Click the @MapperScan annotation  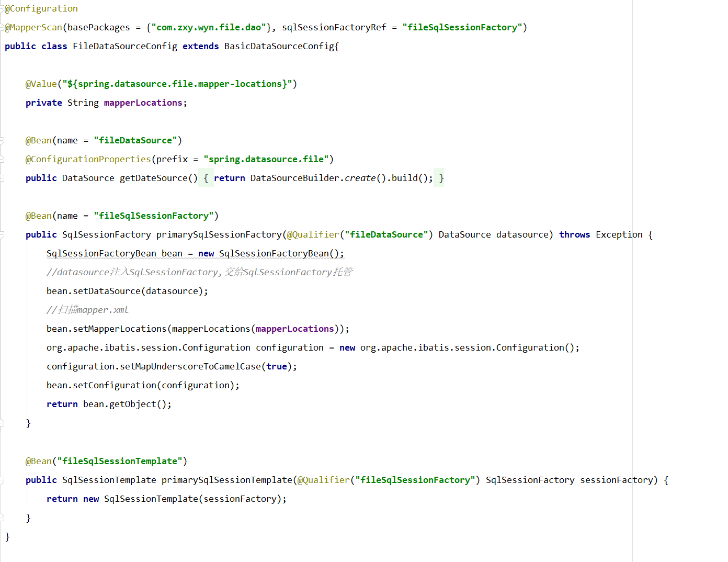pyautogui.click(x=33, y=27)
